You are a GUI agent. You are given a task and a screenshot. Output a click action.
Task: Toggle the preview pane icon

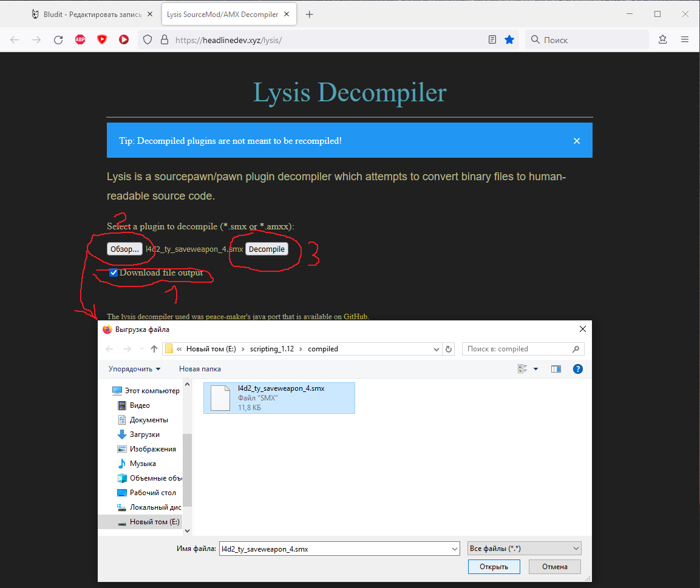click(x=556, y=369)
